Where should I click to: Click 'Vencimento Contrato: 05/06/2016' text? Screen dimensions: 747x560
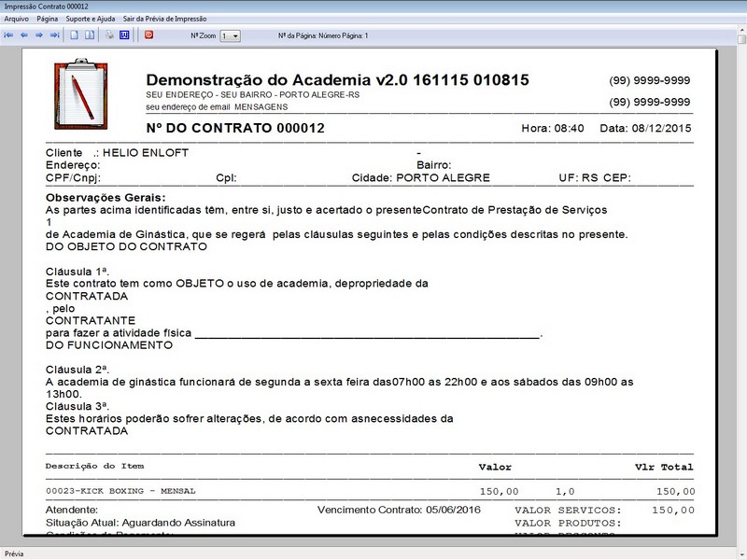pos(399,510)
